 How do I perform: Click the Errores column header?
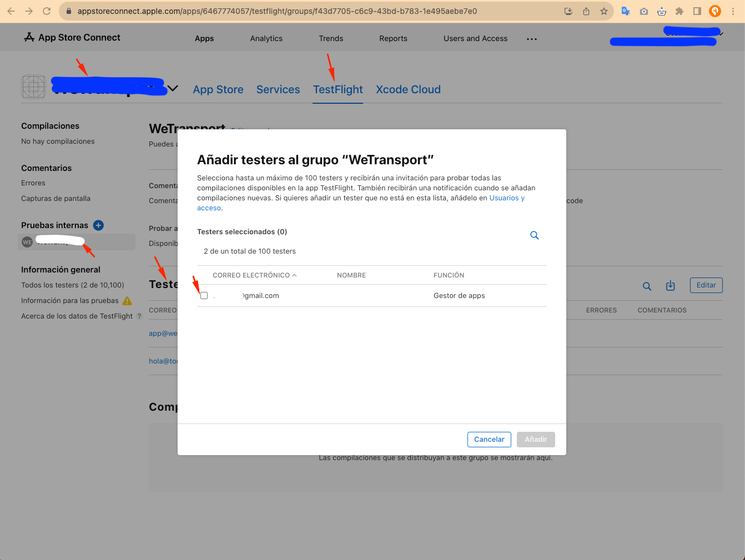click(601, 310)
